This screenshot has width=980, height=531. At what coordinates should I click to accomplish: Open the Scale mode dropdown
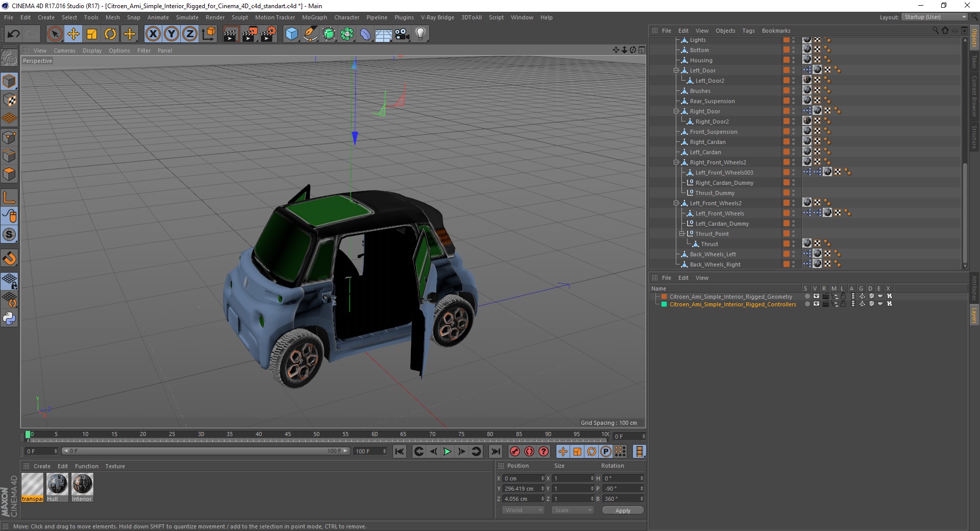click(x=573, y=510)
